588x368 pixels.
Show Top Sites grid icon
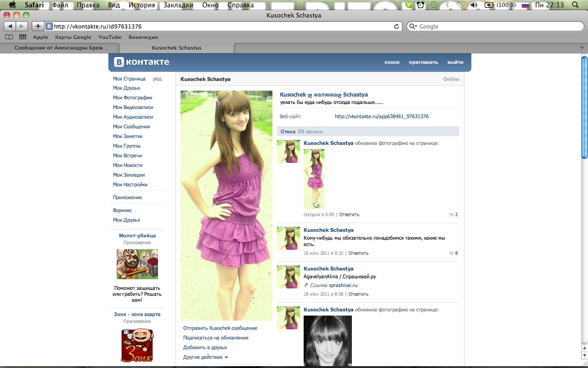click(23, 37)
